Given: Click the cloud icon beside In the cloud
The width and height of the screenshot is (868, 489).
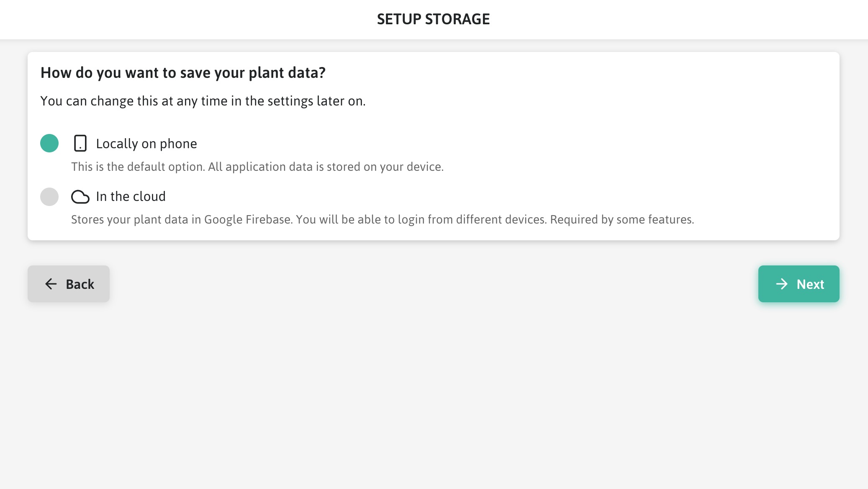Looking at the screenshot, I should point(80,197).
